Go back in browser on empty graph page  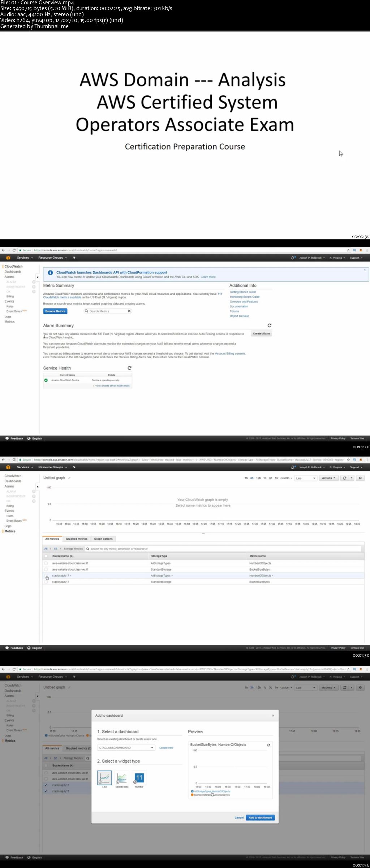point(3,459)
